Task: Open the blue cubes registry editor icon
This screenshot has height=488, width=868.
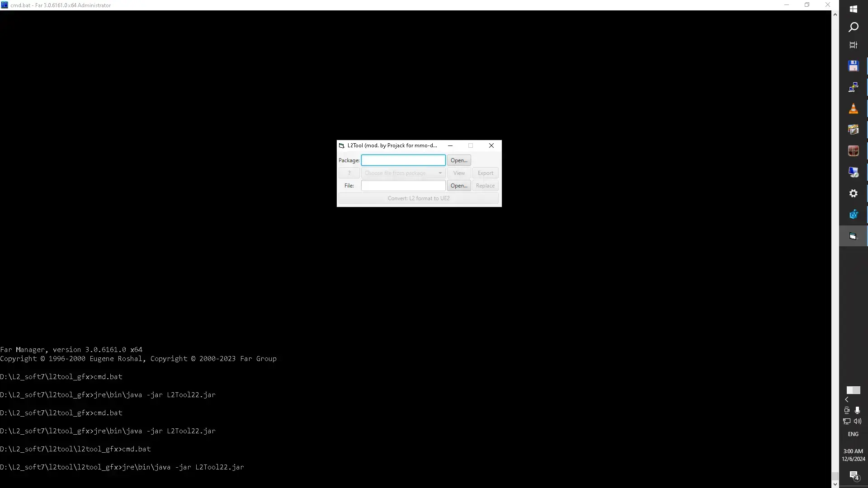Action: (x=853, y=215)
